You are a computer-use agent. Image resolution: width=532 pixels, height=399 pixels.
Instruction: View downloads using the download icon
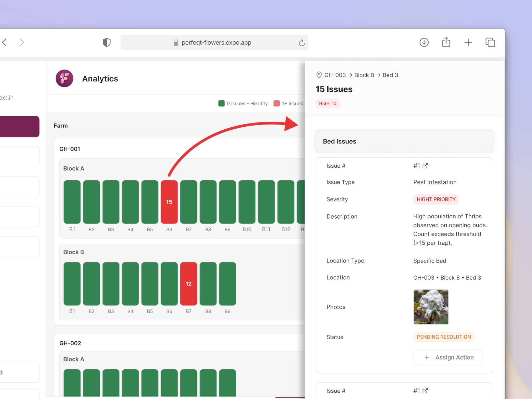coord(424,42)
